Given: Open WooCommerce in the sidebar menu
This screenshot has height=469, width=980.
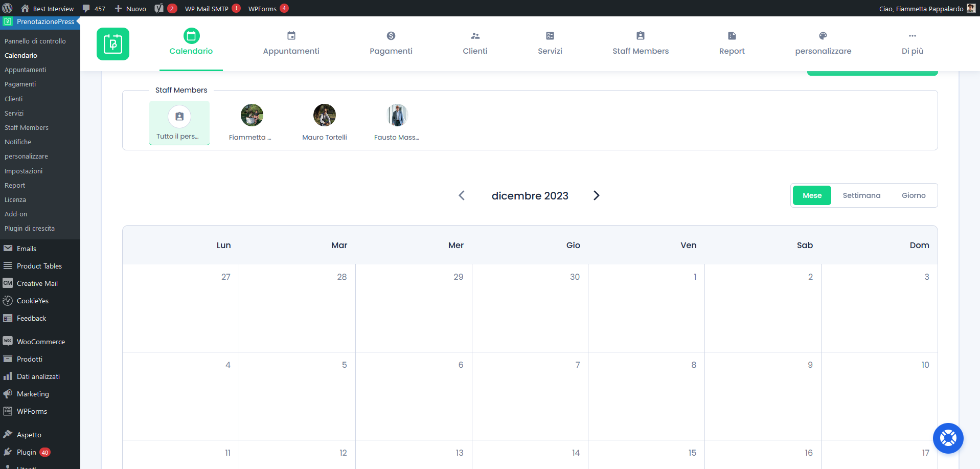Looking at the screenshot, I should (x=40, y=342).
